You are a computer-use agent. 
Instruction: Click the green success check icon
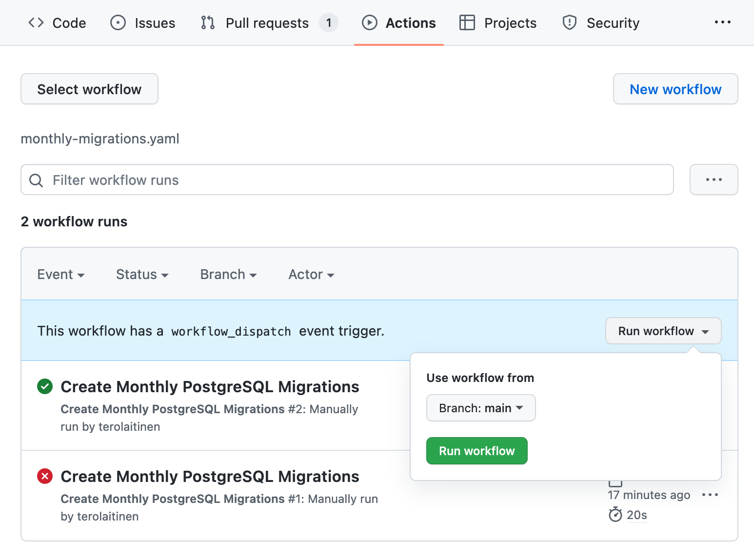click(45, 386)
